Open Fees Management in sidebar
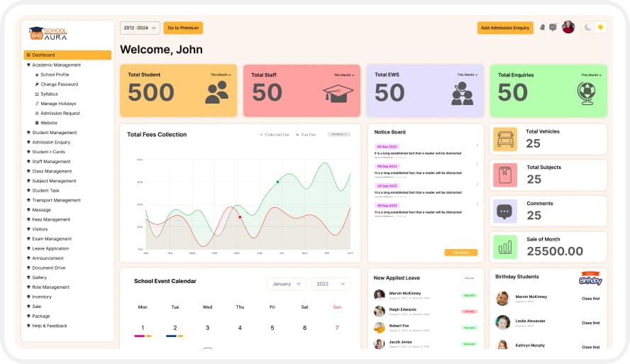This screenshot has width=630, height=364. tap(51, 219)
